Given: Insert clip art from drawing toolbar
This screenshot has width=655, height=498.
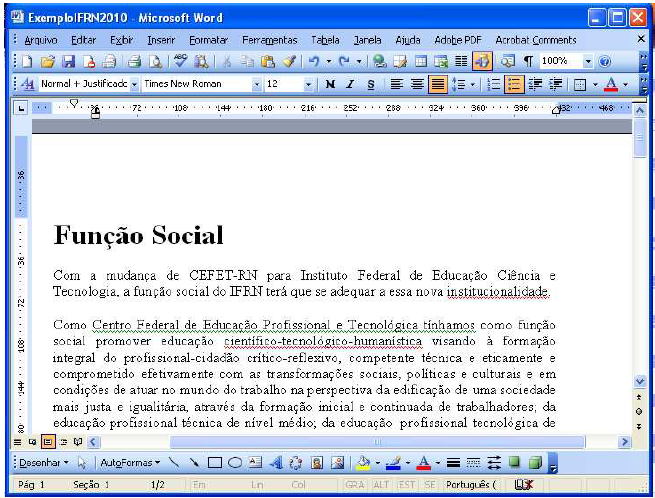Looking at the screenshot, I should pyautogui.click(x=317, y=462).
